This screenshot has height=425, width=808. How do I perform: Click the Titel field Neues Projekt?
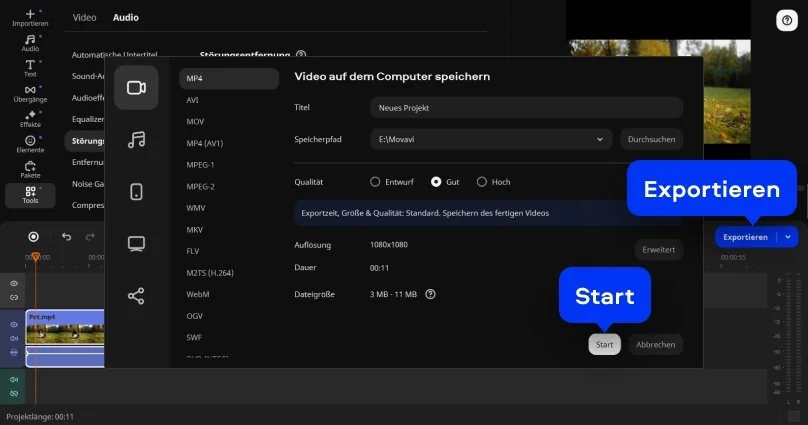525,107
